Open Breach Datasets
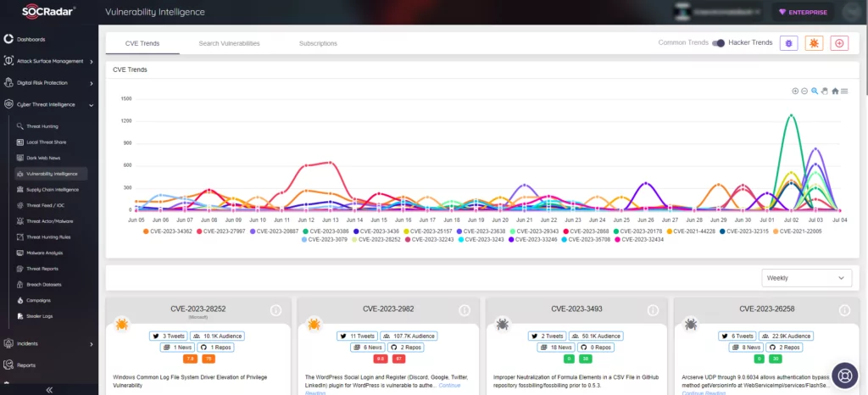This screenshot has height=395, width=868. point(44,284)
